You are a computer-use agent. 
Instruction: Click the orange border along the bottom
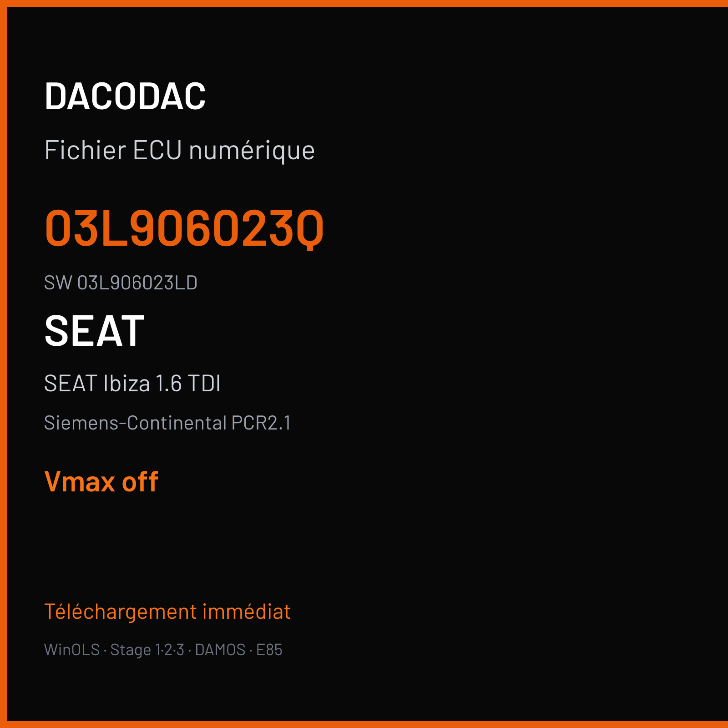(x=364, y=724)
